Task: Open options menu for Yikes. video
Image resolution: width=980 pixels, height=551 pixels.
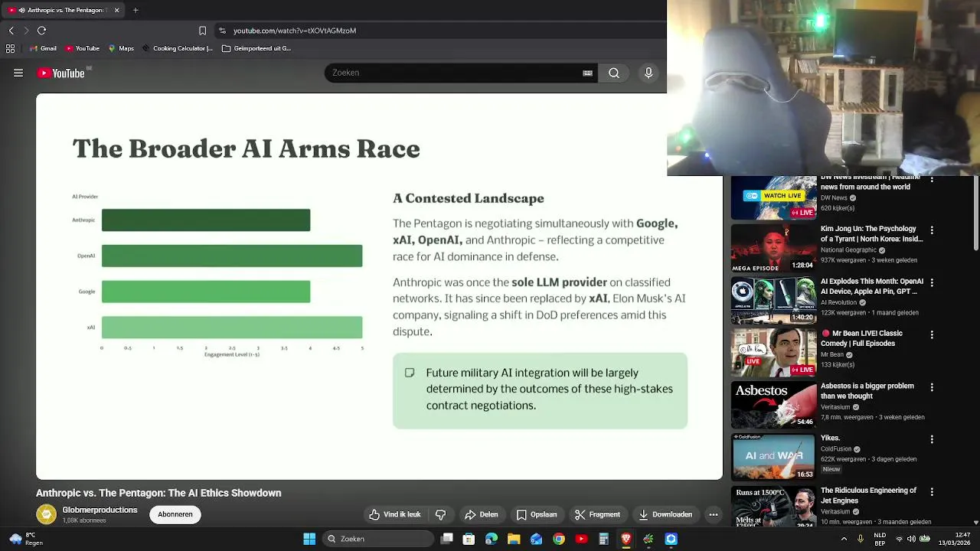Action: pyautogui.click(x=932, y=439)
